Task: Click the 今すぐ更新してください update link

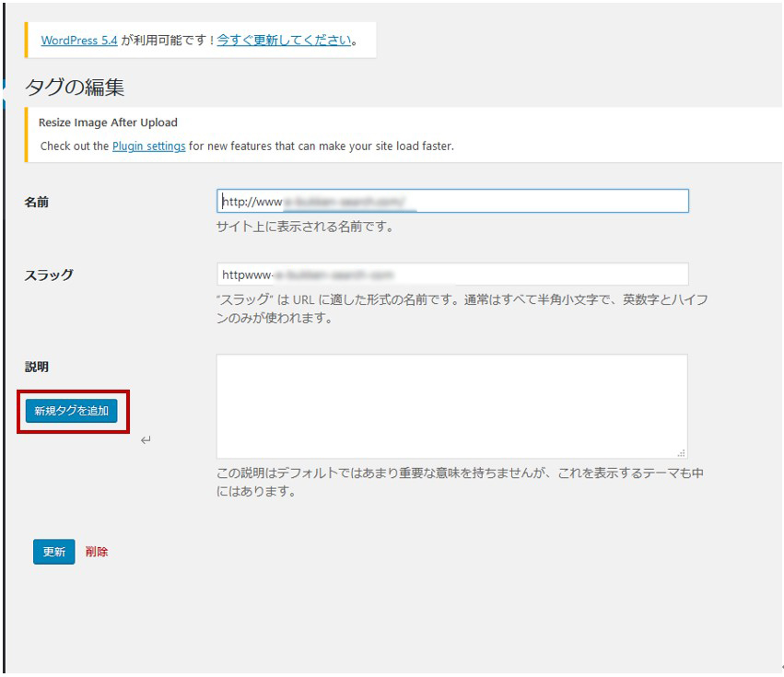Action: pyautogui.click(x=284, y=41)
